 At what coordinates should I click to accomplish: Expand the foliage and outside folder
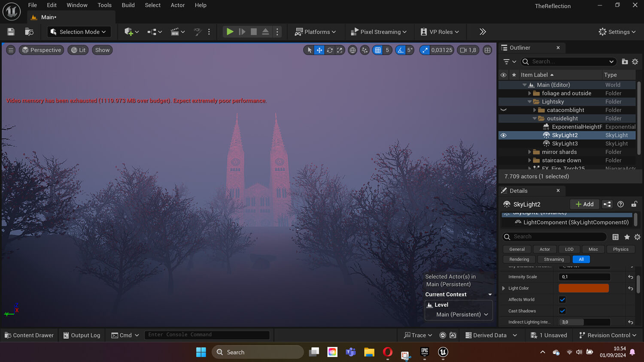pyautogui.click(x=529, y=94)
